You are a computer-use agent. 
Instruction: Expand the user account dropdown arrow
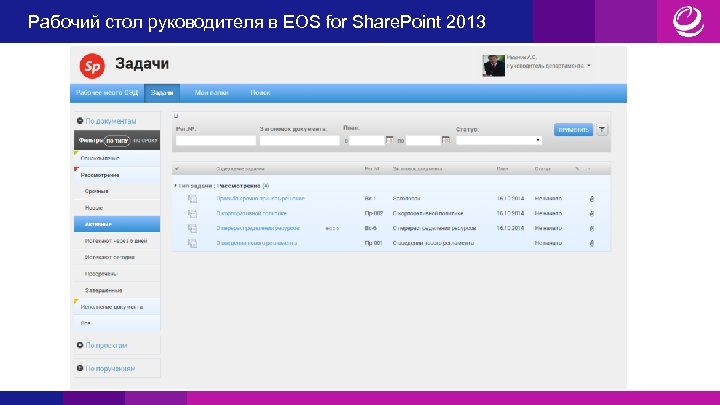coord(589,66)
